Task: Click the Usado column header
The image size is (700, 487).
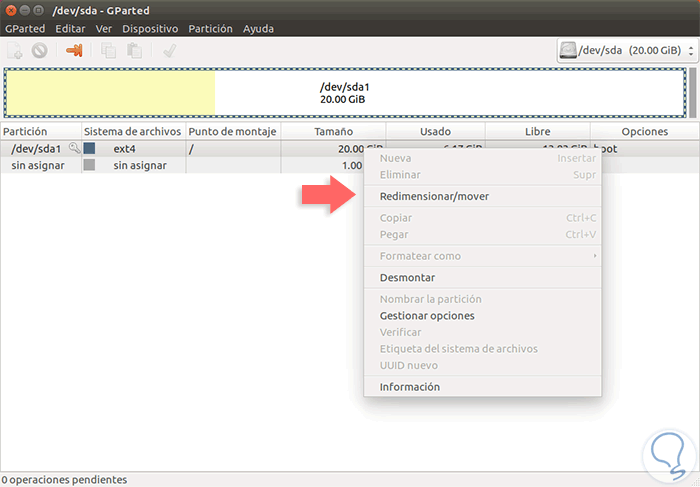Action: (x=435, y=132)
